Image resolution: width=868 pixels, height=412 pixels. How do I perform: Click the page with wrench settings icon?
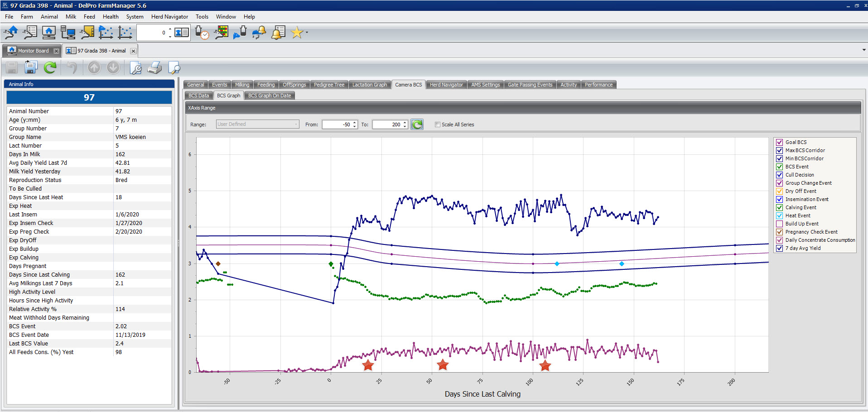pos(135,68)
